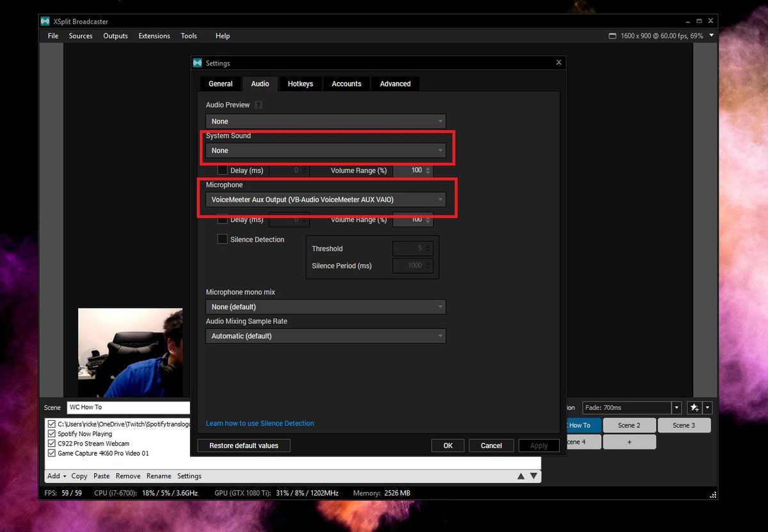Click the down arrow to move source lower
The width and height of the screenshot is (768, 532).
(534, 476)
